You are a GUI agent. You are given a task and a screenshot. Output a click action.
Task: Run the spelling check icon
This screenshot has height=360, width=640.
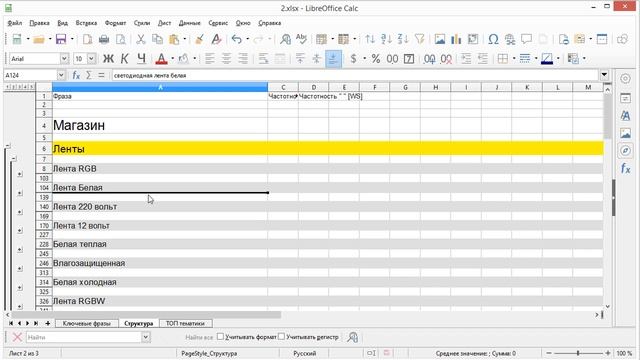[301, 39]
